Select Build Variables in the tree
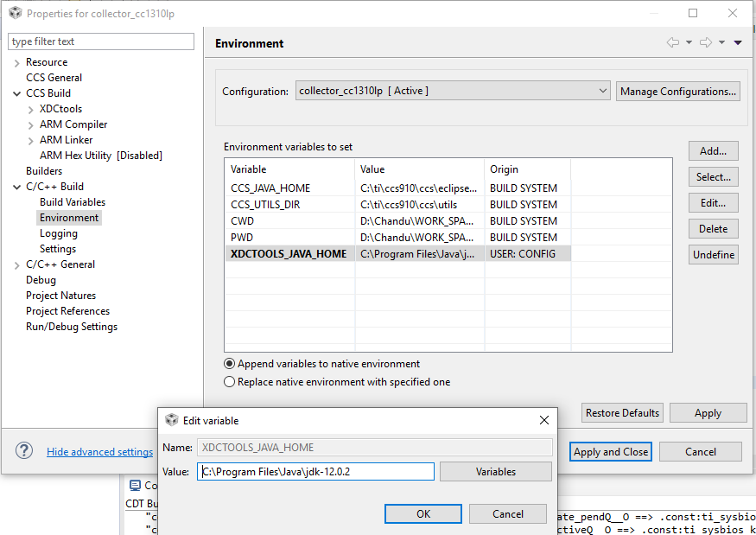The height and width of the screenshot is (535, 756). pos(73,202)
